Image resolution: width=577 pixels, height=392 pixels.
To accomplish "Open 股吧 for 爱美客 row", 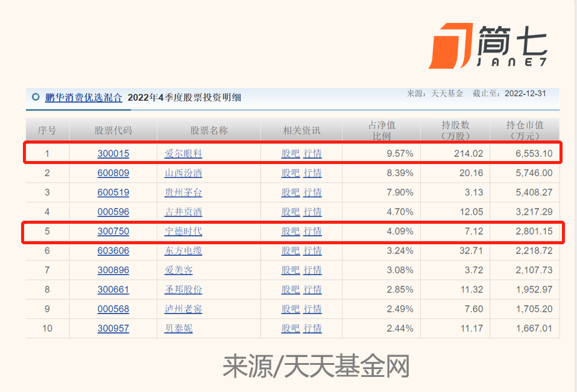I will (291, 270).
